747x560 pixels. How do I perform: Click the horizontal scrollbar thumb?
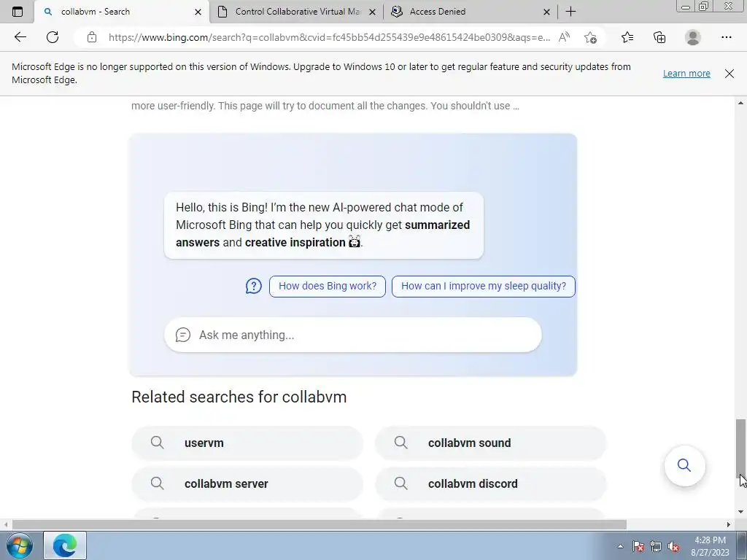[x=320, y=524]
